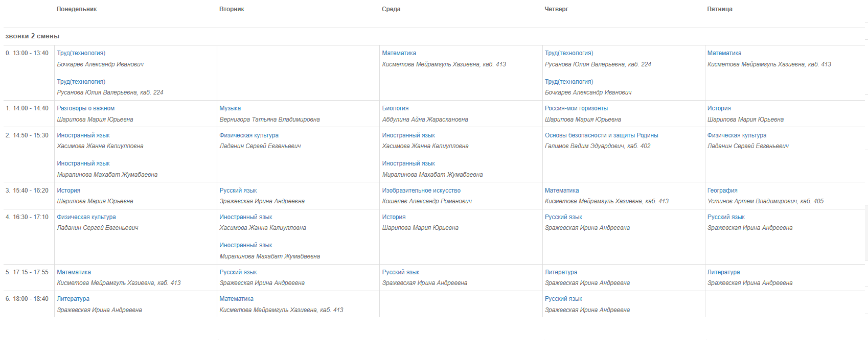Click Музыка lesson on Tuesday
Viewport: 868px width, 356px height.
[230, 108]
